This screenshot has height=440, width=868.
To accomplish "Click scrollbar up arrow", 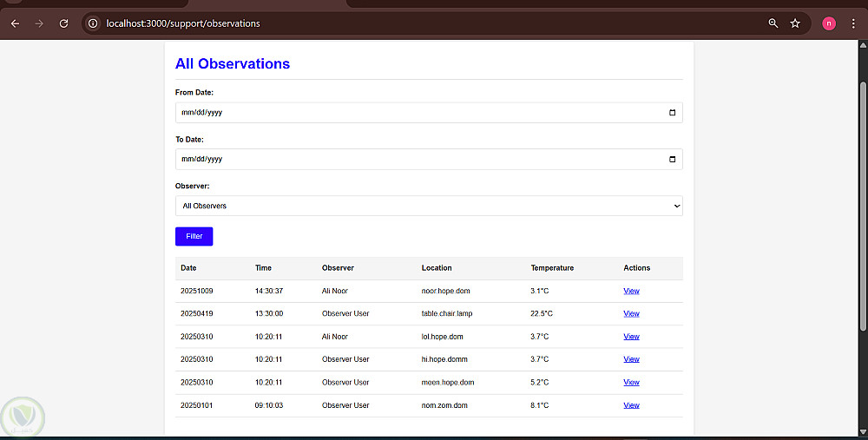I will click(863, 45).
